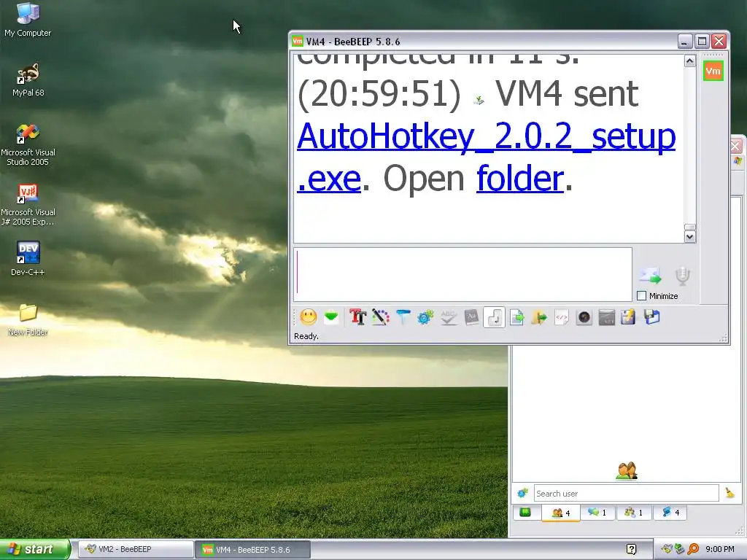Click the microphone voice message icon
This screenshot has height=560, width=747.
pyautogui.click(x=682, y=276)
